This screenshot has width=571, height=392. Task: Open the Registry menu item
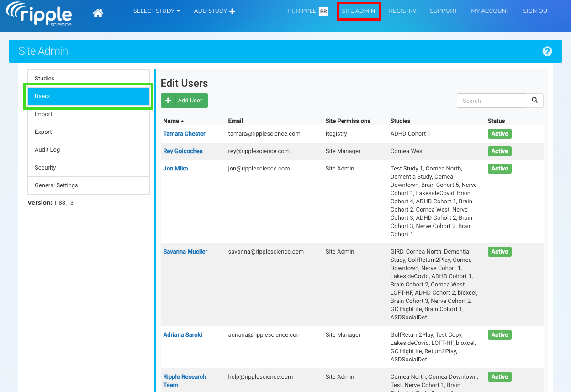pos(402,11)
